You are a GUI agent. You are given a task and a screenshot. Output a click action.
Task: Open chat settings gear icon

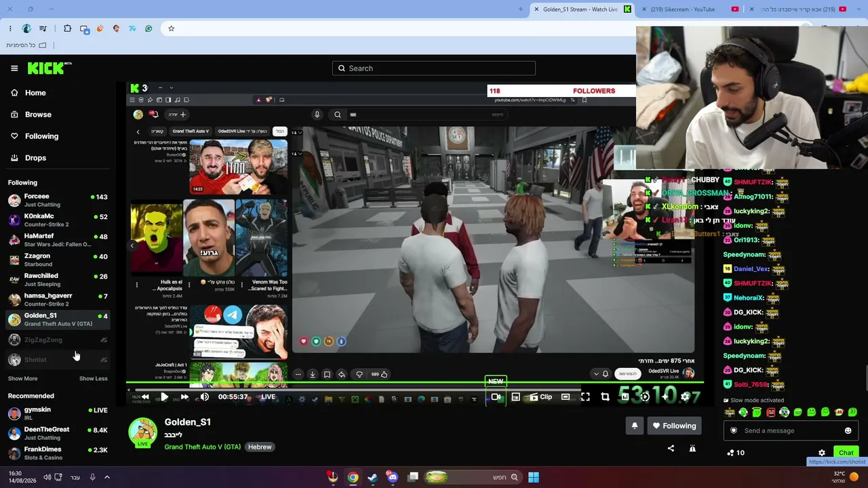point(822,453)
